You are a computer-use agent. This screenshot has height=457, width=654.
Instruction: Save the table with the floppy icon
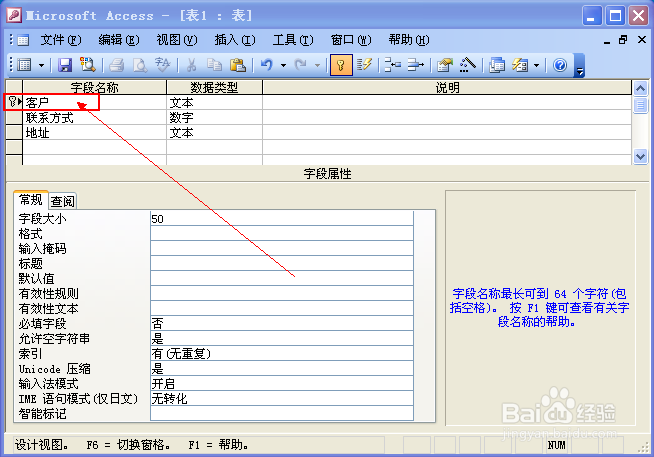pyautogui.click(x=65, y=65)
